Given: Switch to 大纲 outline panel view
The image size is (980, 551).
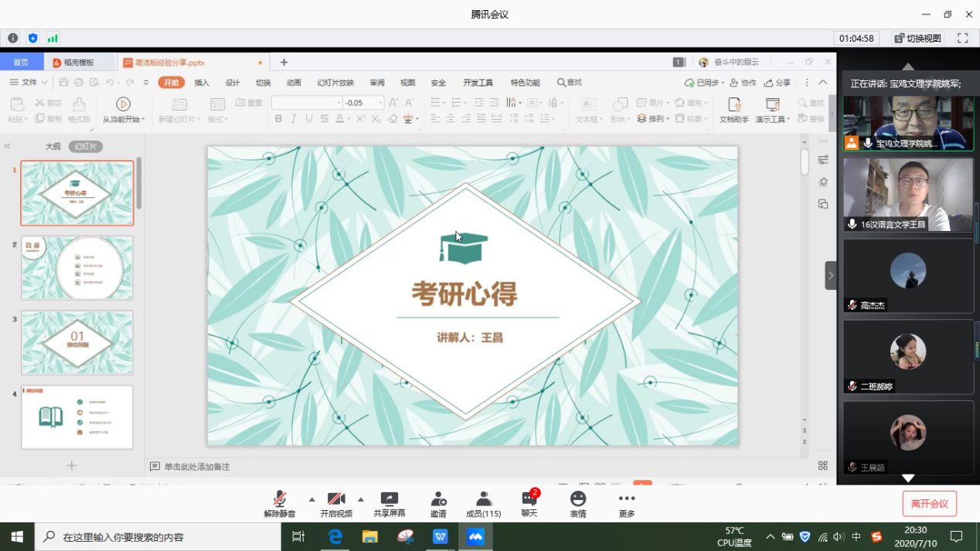Looking at the screenshot, I should click(x=53, y=147).
